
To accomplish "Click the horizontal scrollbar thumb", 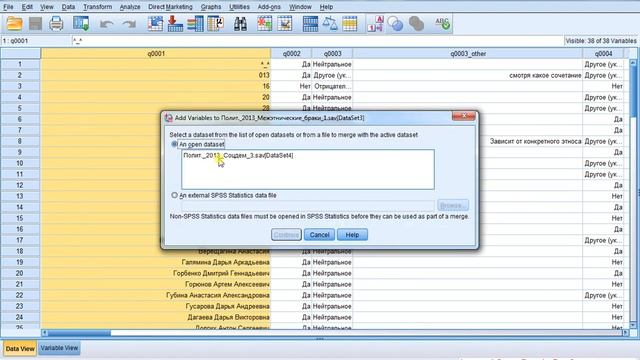I will pyautogui.click(x=79, y=333).
